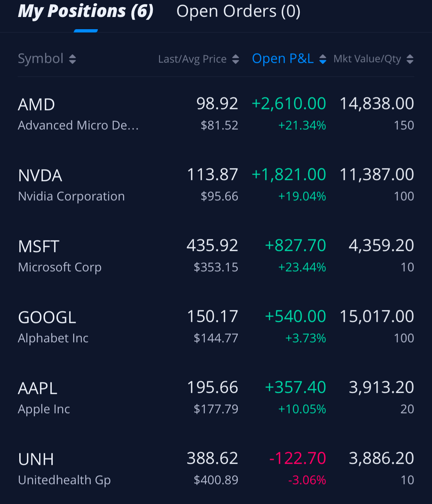Select GOOGL market value 15,017.00
The height and width of the screenshot is (504, 432).
coord(377,317)
